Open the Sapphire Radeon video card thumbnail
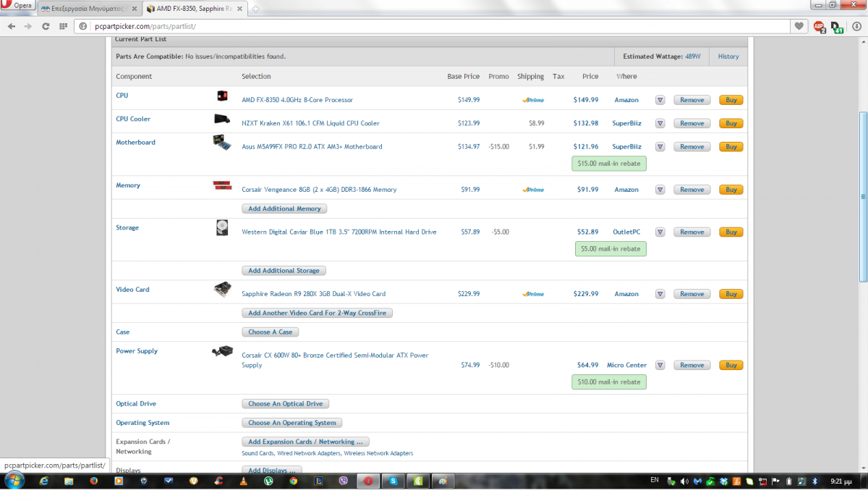 click(x=222, y=290)
